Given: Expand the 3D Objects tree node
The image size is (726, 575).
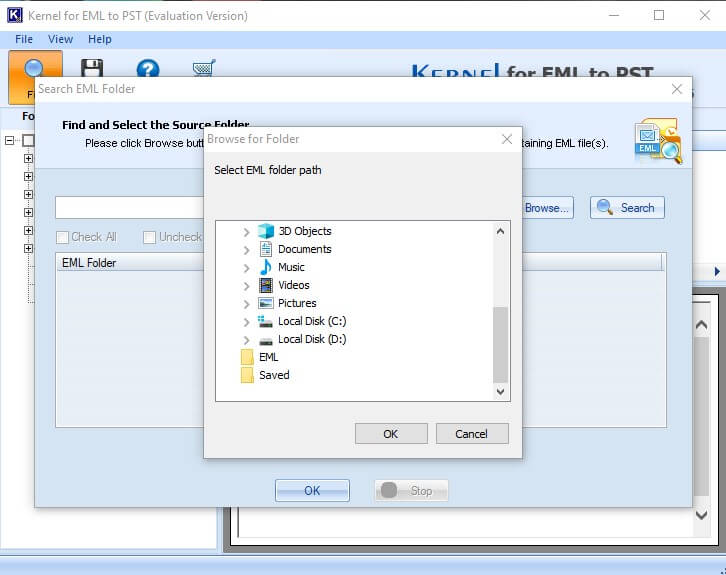Looking at the screenshot, I should click(247, 232).
